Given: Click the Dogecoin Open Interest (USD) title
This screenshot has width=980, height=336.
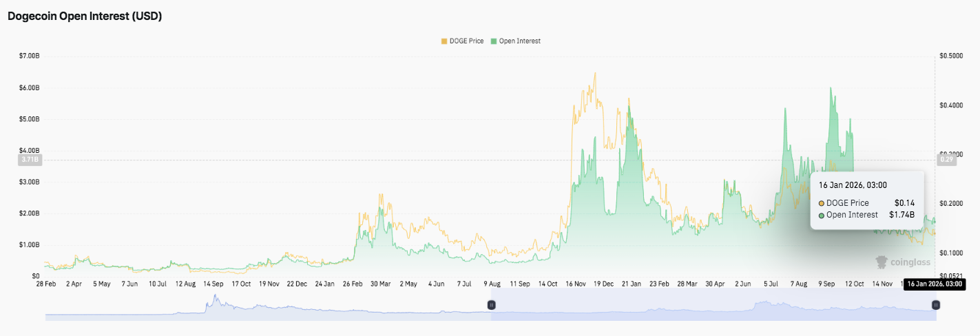Looking at the screenshot, I should (x=85, y=17).
